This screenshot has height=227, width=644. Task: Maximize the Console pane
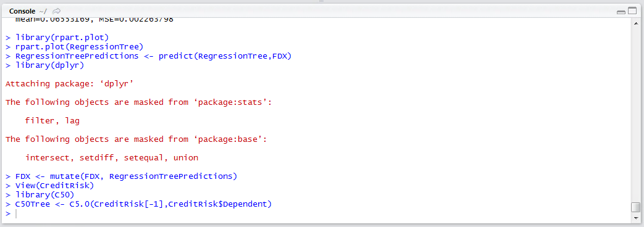632,12
